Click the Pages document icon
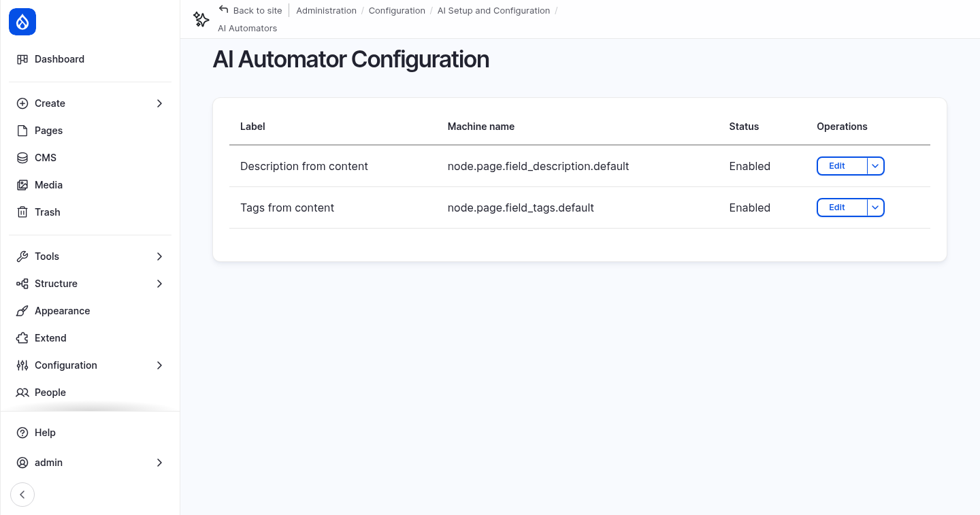The width and height of the screenshot is (980, 515). pyautogui.click(x=22, y=131)
